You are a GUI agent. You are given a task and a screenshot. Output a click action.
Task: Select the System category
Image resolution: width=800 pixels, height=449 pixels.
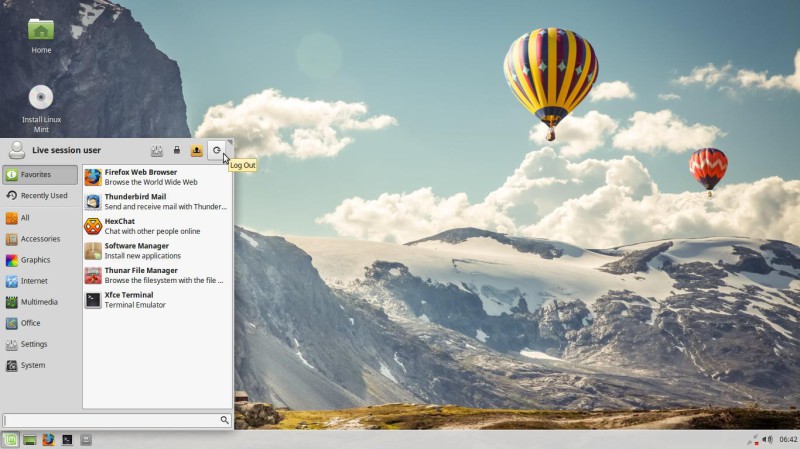(x=40, y=365)
